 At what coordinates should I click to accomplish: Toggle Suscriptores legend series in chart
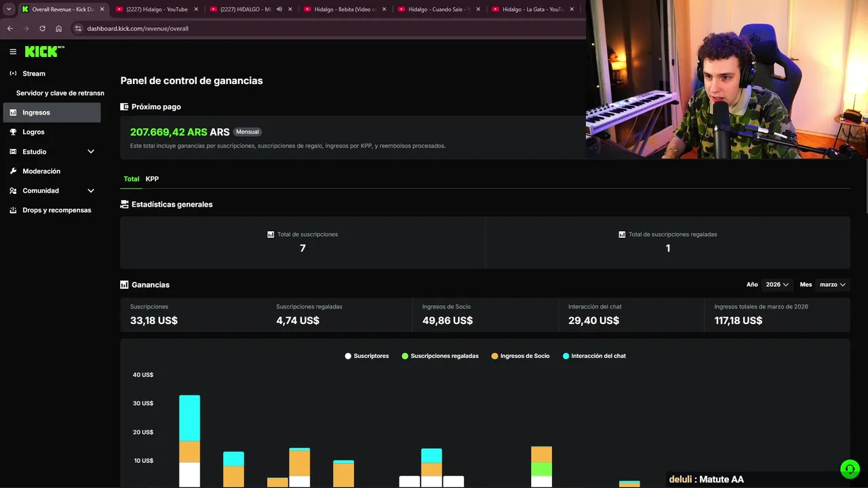[x=367, y=356]
